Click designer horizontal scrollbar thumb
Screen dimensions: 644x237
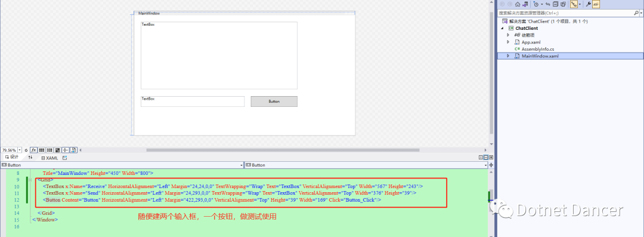283,150
